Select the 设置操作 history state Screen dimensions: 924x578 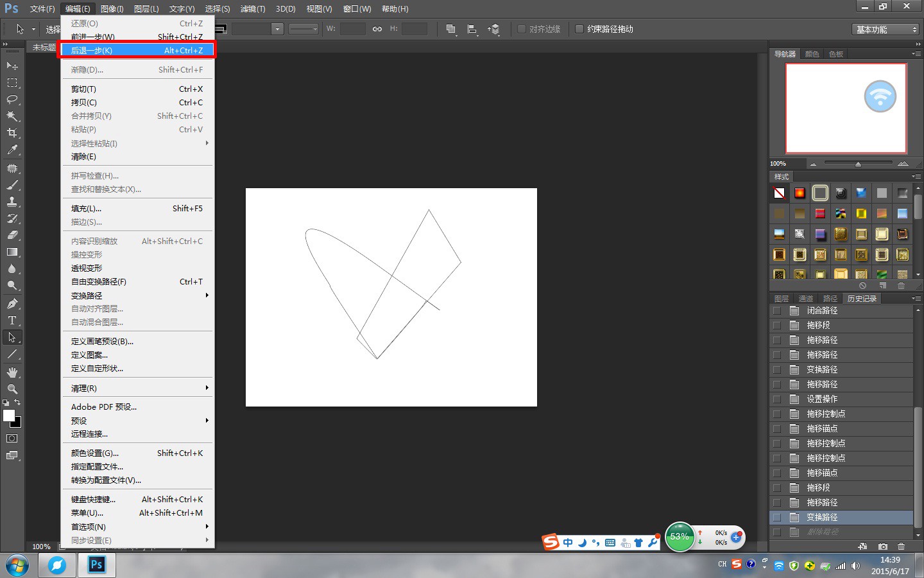tap(822, 399)
